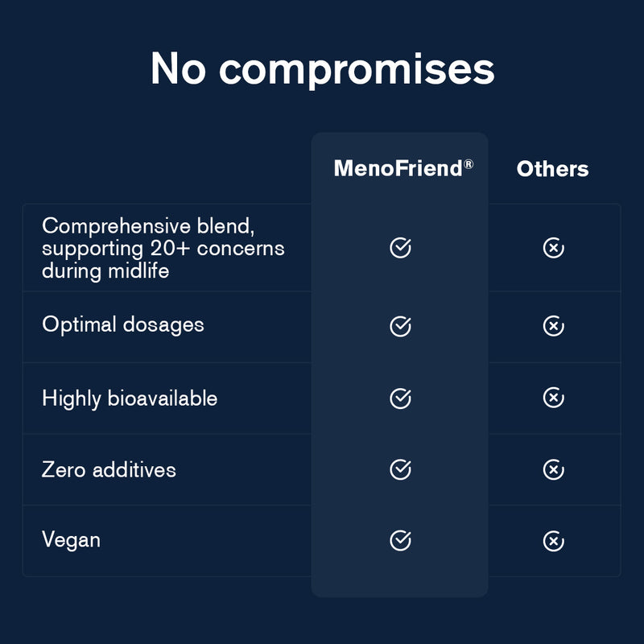Click MenoFriend checkmark for Highly bioavailable
This screenshot has width=644, height=644.
(x=400, y=398)
